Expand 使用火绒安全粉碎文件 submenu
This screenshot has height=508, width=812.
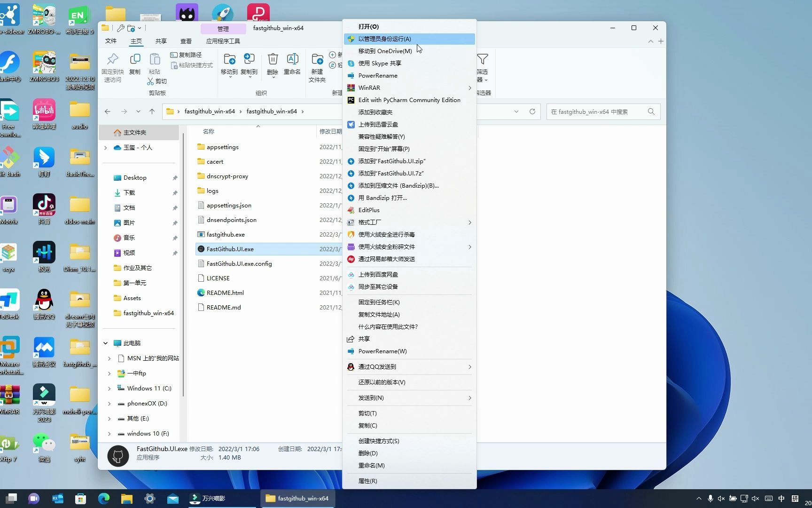tap(469, 247)
